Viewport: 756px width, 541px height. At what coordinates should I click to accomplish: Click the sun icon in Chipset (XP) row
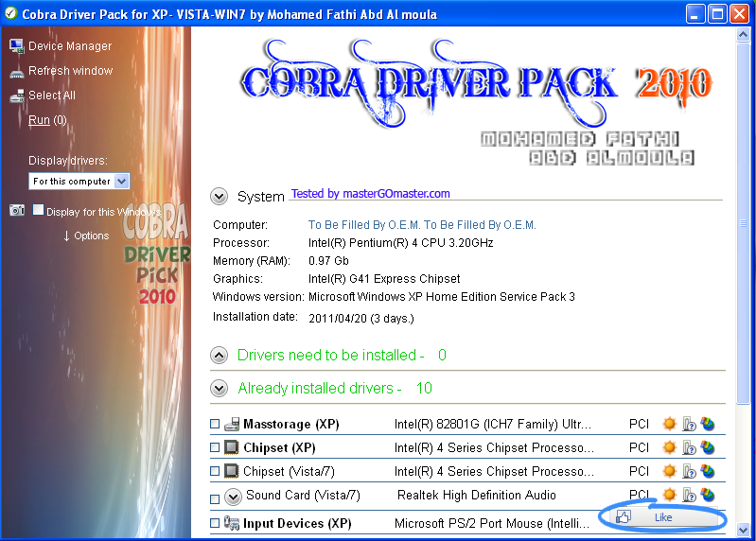669,447
